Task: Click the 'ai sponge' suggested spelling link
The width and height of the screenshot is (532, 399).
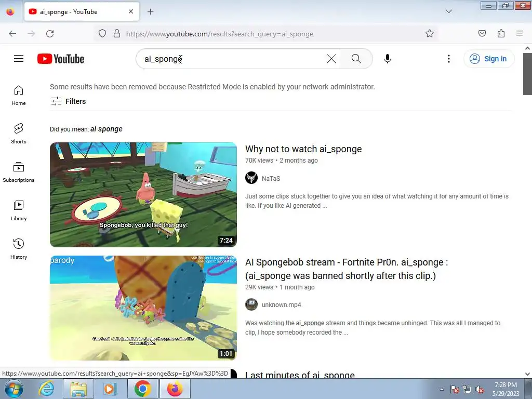Action: [x=106, y=129]
